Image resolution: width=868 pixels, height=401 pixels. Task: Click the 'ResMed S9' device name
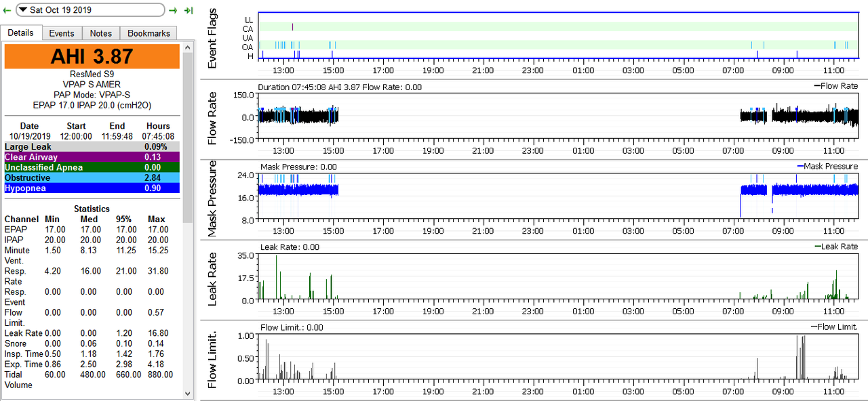click(x=92, y=74)
